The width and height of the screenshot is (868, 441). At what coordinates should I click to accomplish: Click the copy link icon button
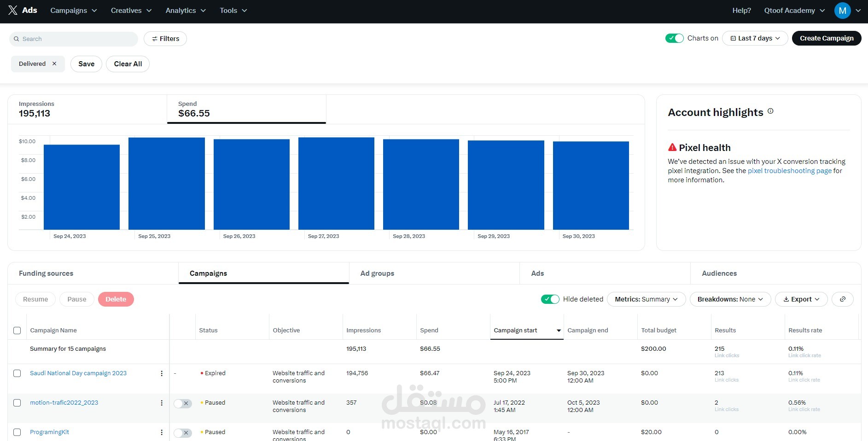842,299
